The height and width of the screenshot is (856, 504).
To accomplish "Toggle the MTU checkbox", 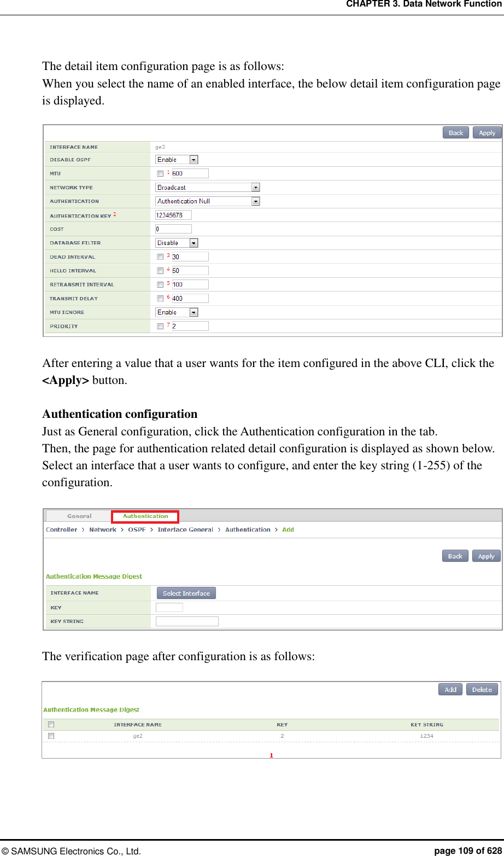I will click(160, 173).
